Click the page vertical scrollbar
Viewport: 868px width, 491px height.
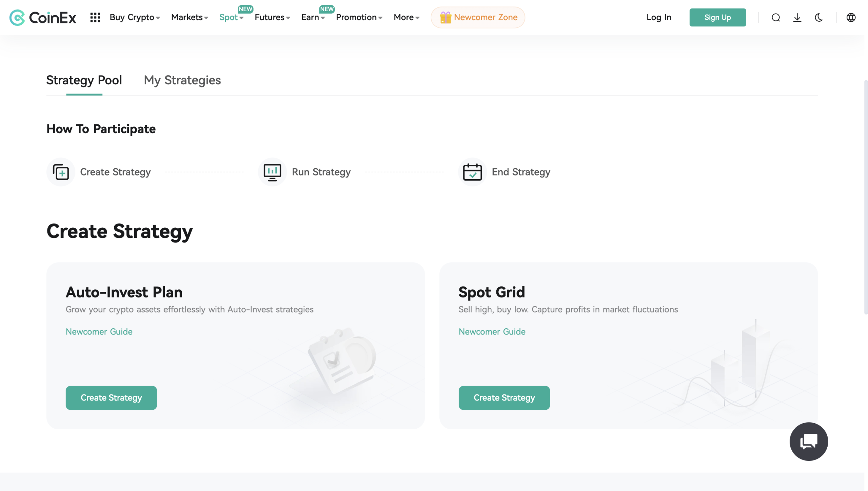866,197
